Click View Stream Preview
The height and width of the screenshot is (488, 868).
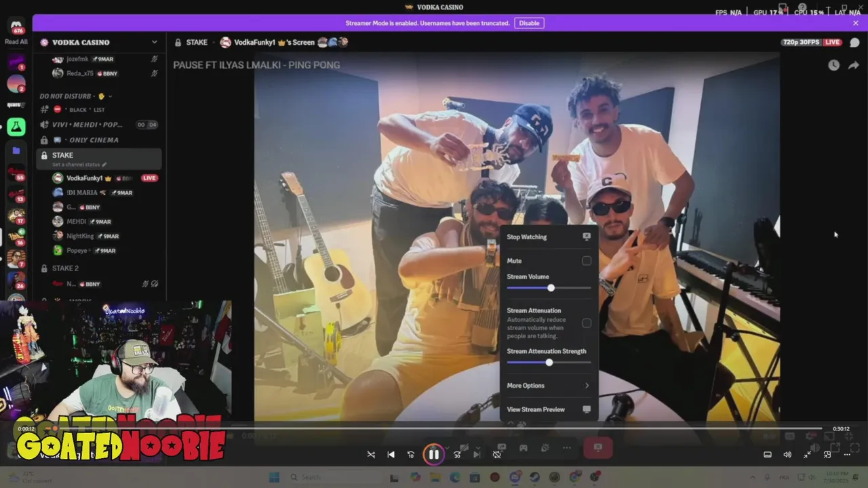click(x=549, y=409)
